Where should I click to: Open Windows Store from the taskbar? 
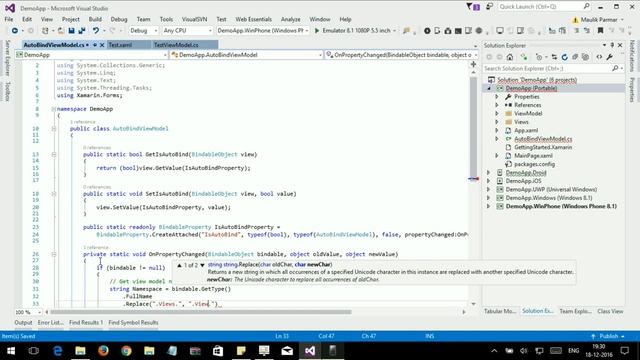tap(218, 351)
